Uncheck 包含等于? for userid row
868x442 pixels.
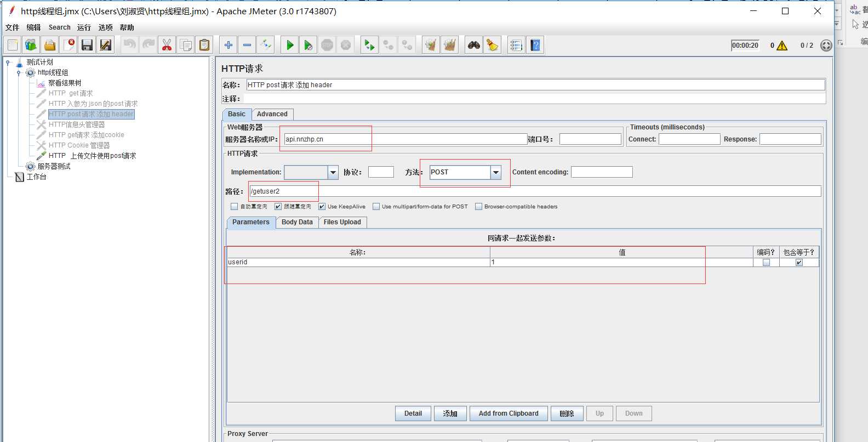coord(799,262)
